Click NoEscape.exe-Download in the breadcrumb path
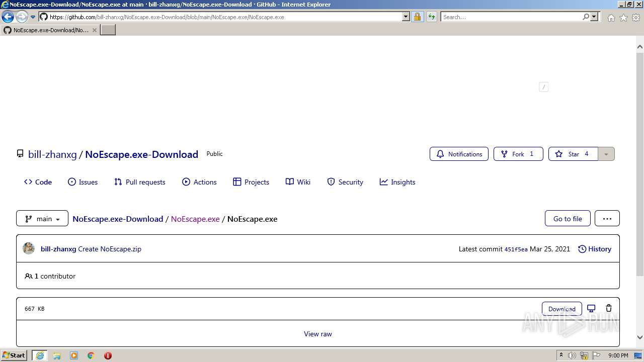 (x=118, y=219)
